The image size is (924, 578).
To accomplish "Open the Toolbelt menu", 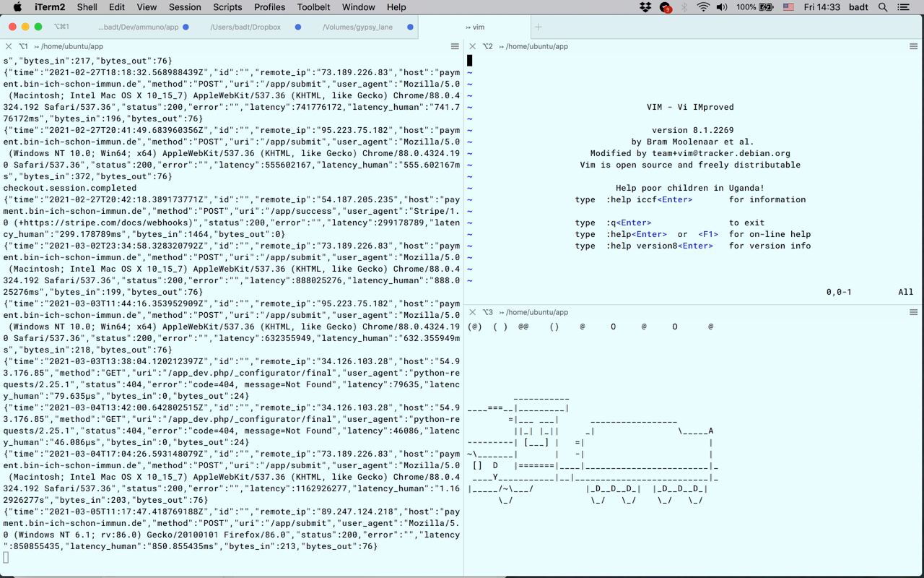I will 313,7.
